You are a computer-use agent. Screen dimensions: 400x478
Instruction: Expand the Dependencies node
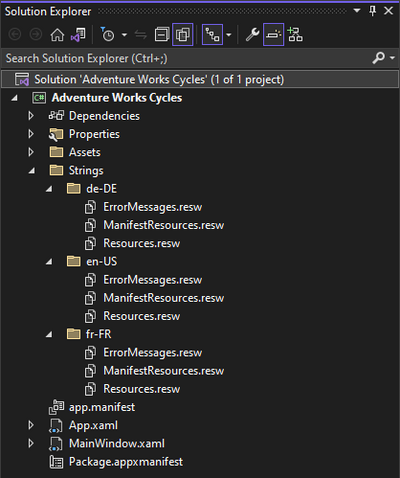point(31,116)
